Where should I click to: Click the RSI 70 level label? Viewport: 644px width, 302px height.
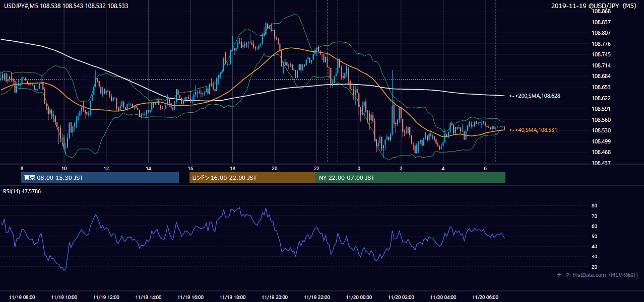[x=594, y=216]
